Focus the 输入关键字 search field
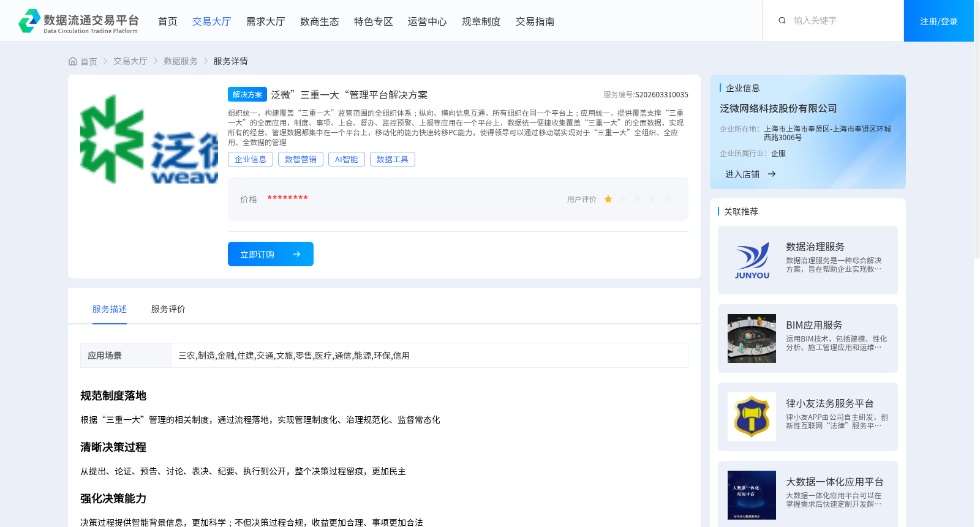 pos(842,21)
